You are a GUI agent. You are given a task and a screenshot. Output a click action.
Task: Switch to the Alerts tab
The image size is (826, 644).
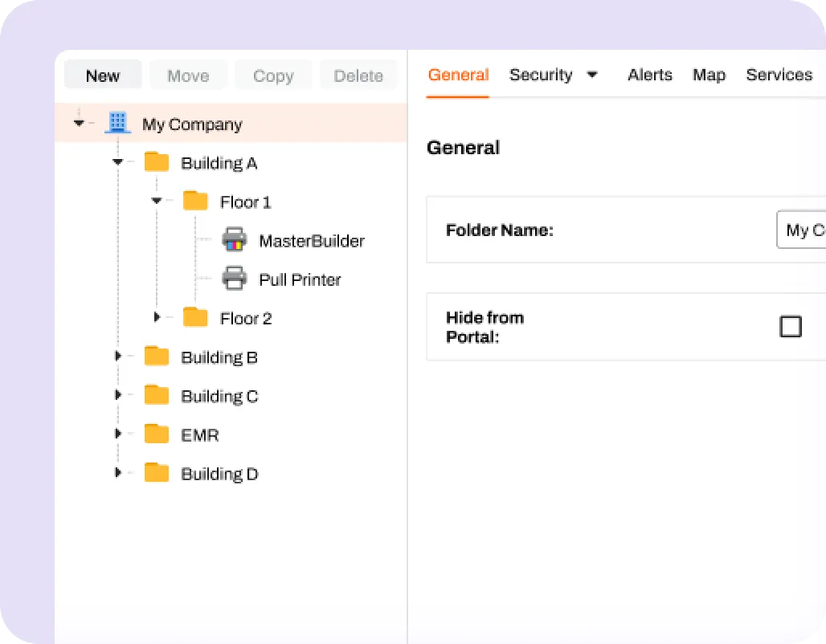pos(649,75)
